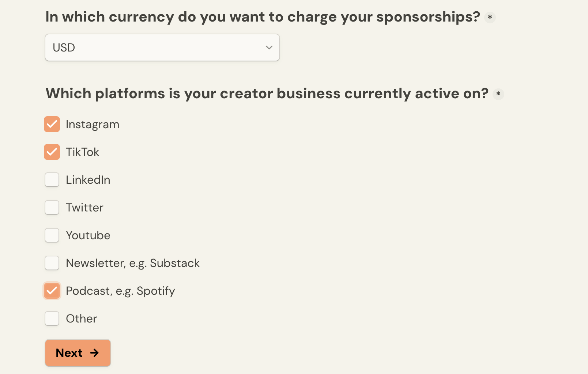Enable the Youtube checkbox

coord(52,235)
